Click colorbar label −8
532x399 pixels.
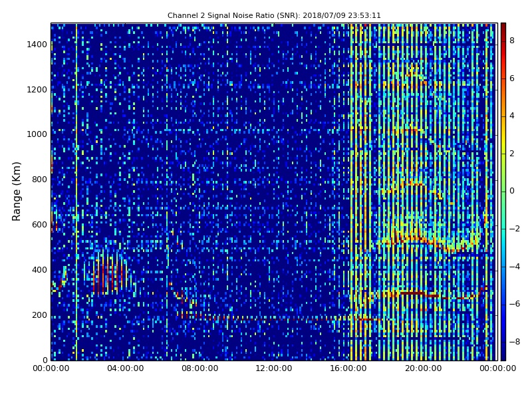[x=515, y=342]
